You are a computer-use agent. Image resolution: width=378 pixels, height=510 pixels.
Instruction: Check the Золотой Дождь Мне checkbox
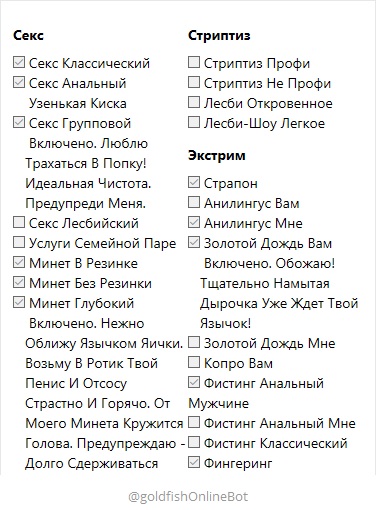(x=194, y=342)
